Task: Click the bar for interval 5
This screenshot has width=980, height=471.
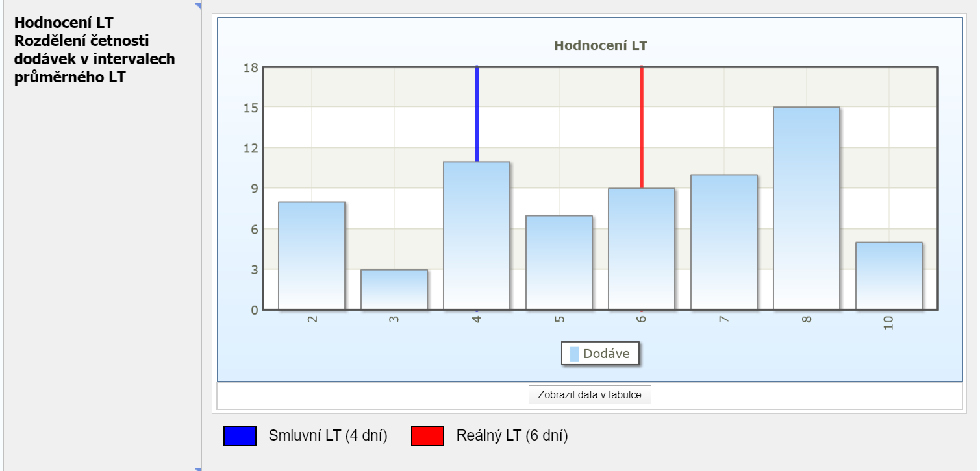Action: (x=559, y=262)
